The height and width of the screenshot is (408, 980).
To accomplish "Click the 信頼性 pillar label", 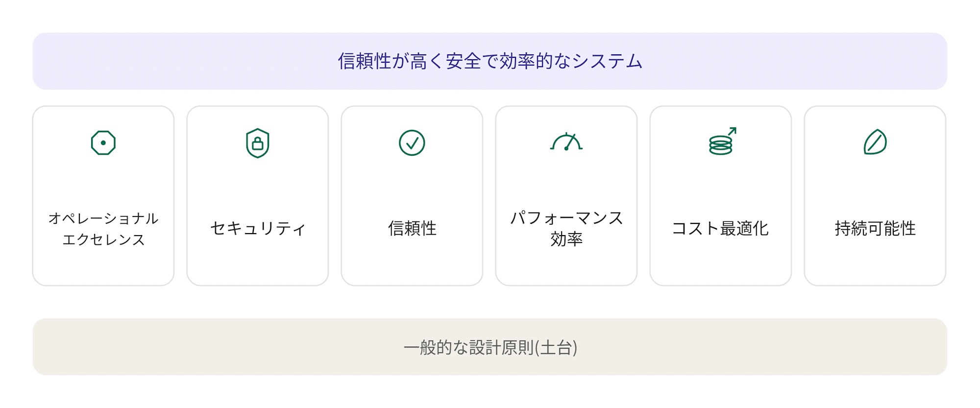I will 412,228.
